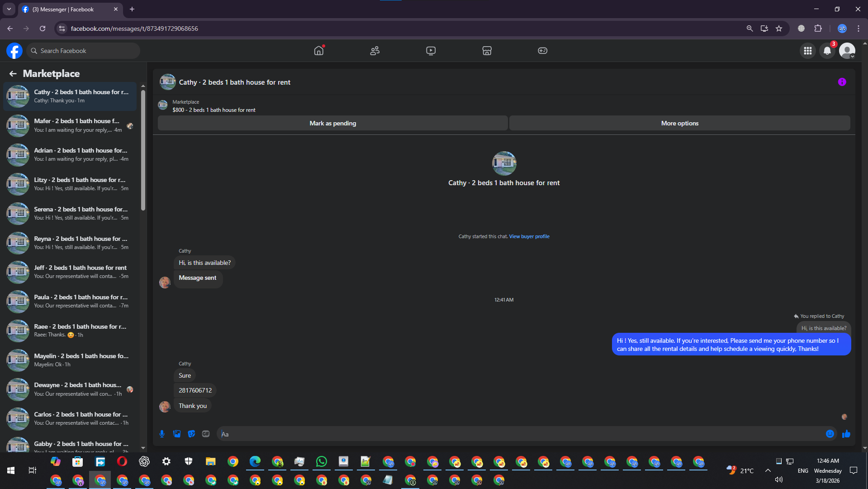
Task: Show hidden system tray icons
Action: tap(768, 470)
